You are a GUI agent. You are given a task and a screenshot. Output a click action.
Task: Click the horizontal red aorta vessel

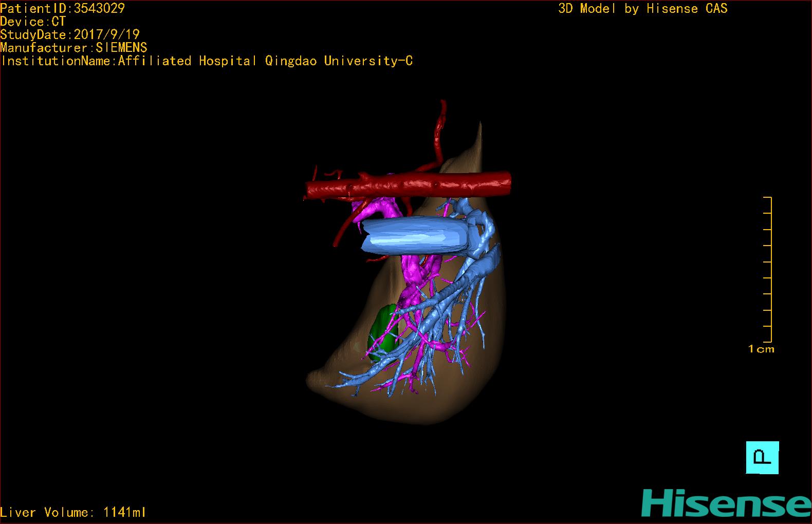tap(409, 185)
